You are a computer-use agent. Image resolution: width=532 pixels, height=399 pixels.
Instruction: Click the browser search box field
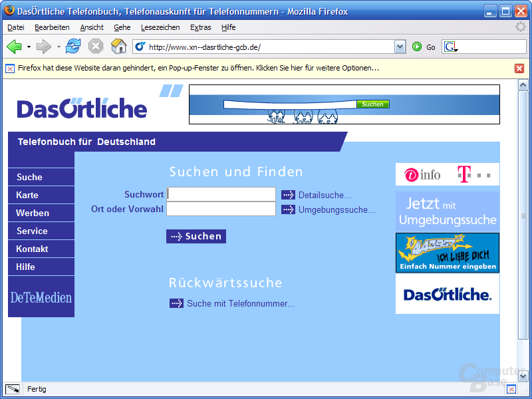[492, 47]
